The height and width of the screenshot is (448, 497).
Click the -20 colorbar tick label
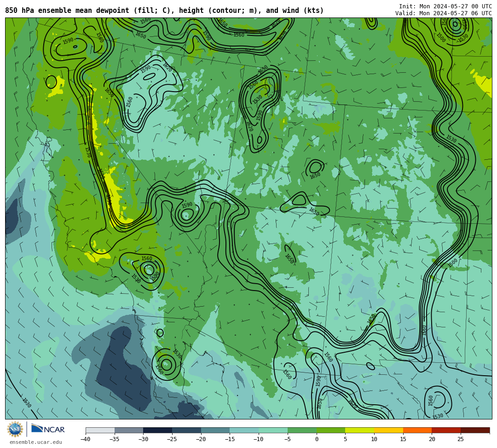click(201, 439)
